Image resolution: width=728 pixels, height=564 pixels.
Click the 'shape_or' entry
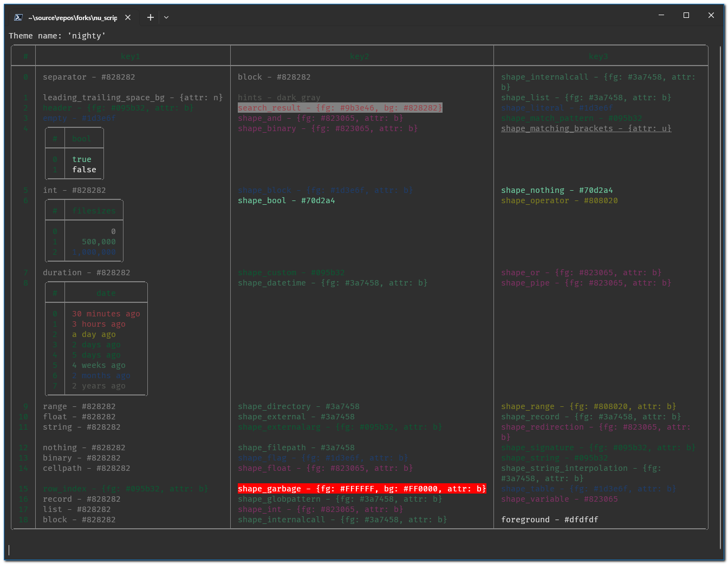581,273
